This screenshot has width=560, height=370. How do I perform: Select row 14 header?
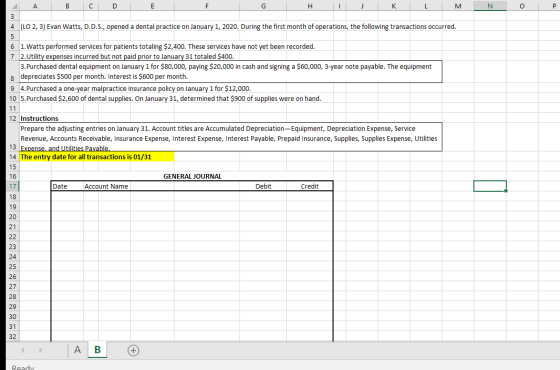13,157
